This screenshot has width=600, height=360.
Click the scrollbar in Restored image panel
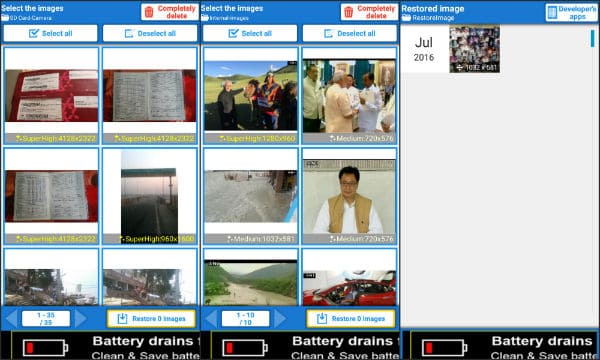pos(592,38)
